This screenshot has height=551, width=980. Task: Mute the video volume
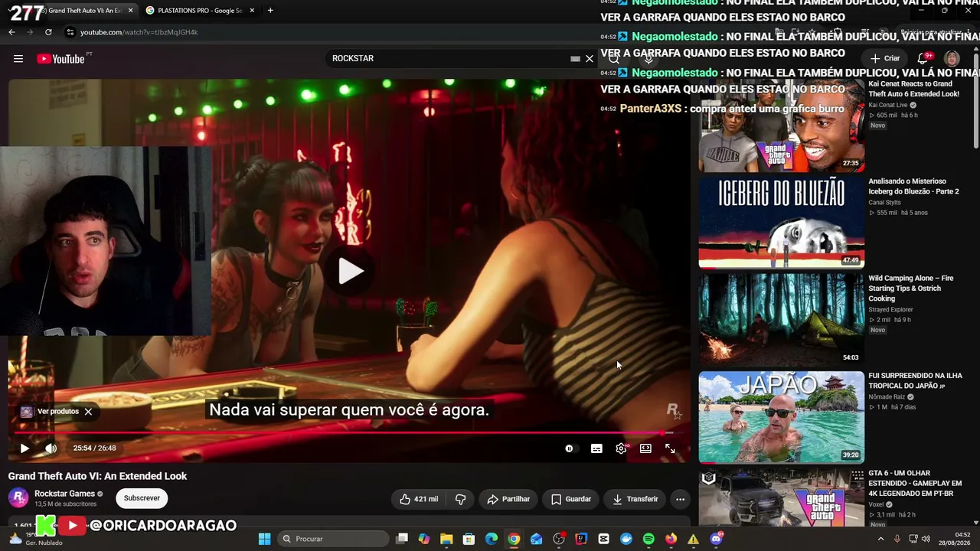pyautogui.click(x=51, y=448)
